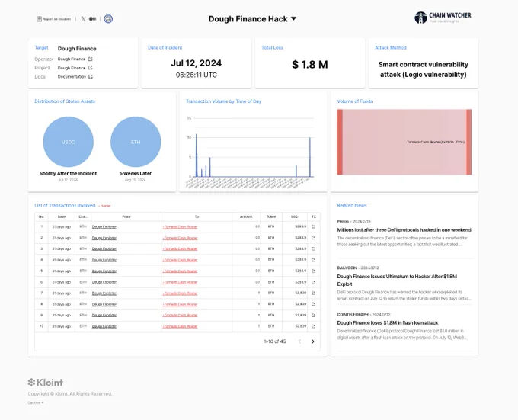Select the USDC asset circle

pyautogui.click(x=69, y=142)
